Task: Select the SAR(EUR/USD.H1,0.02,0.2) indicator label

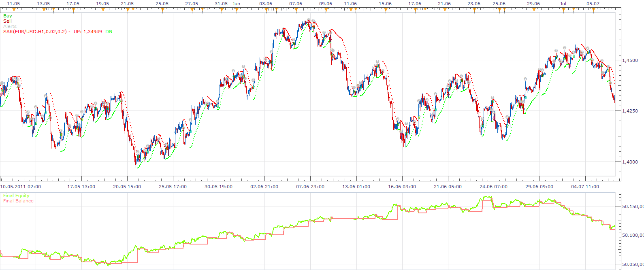Action: click(35, 32)
